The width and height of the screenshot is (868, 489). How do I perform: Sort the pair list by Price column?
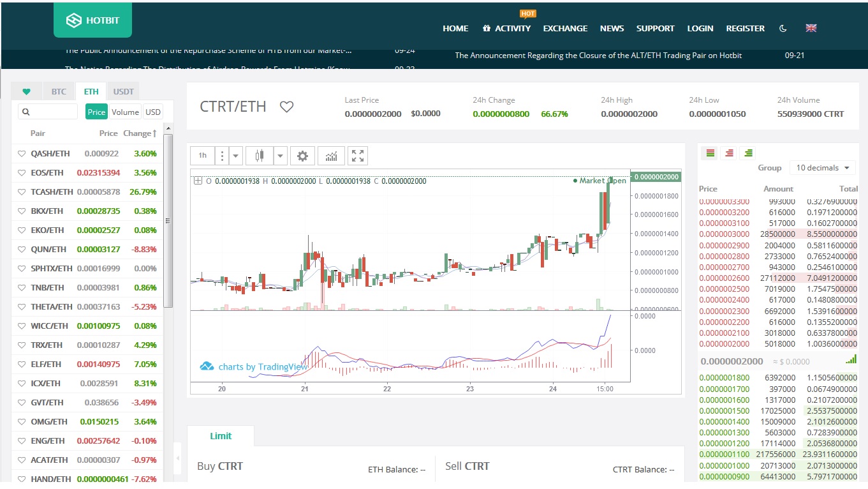point(108,133)
